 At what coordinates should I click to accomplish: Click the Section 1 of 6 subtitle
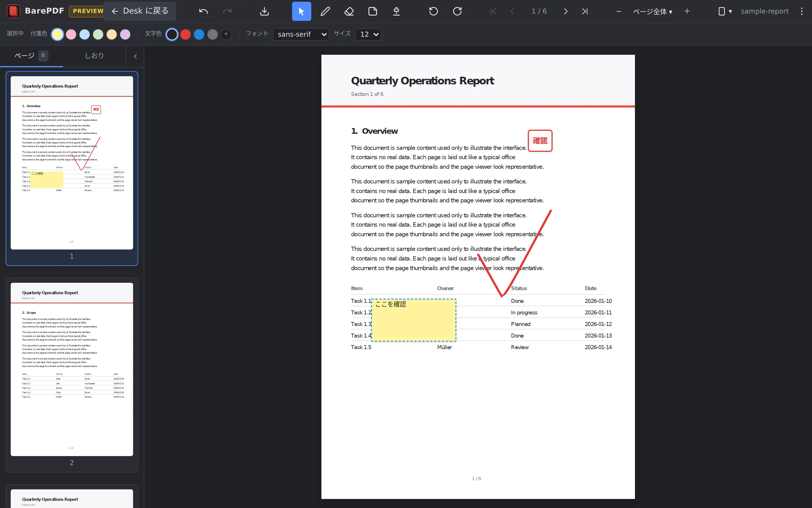(367, 95)
